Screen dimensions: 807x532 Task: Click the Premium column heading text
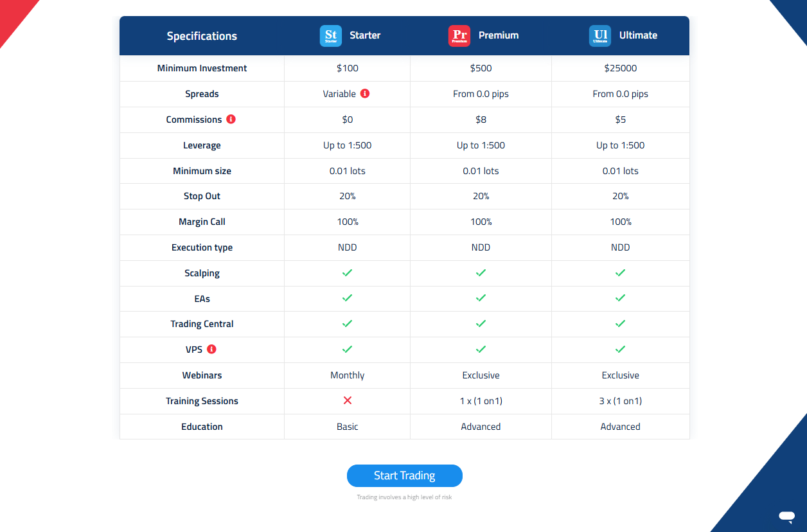click(498, 35)
